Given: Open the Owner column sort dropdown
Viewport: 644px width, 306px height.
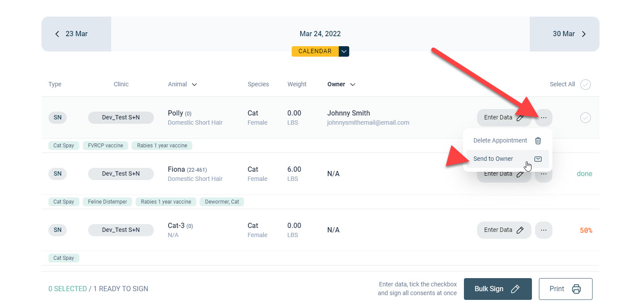Looking at the screenshot, I should [x=353, y=85].
